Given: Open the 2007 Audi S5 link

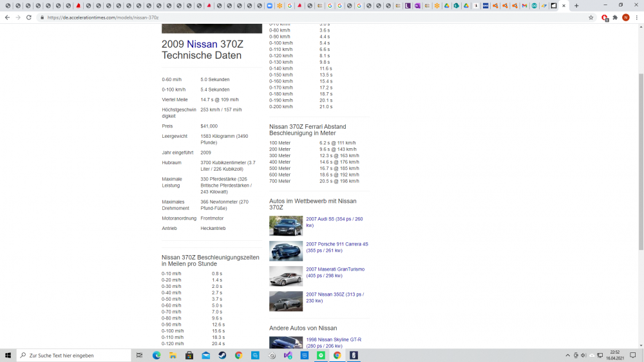Looking at the screenshot, I should (334, 222).
